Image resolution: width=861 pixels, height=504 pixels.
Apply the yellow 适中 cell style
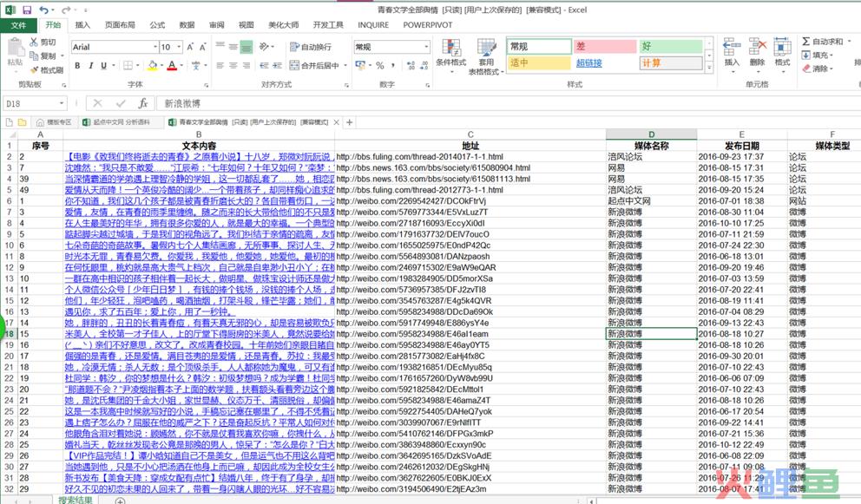[539, 63]
